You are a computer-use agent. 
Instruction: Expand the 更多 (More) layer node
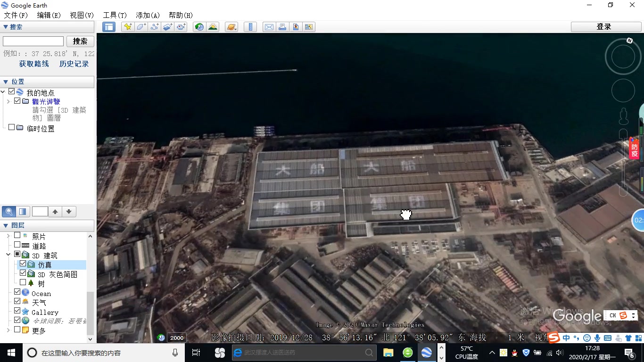coord(8,330)
